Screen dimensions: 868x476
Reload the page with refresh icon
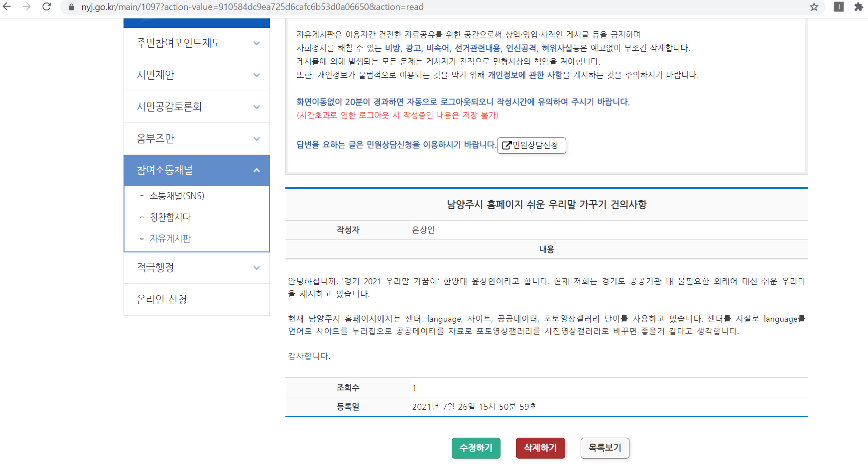(x=47, y=6)
